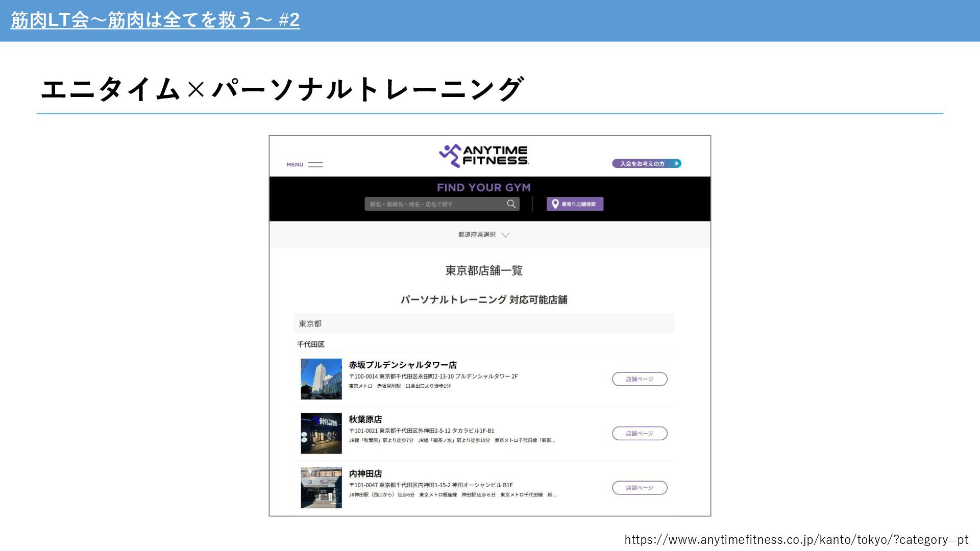Click the 内神田店 storefront thumbnail
Screen dimensions: 980x551
coord(321,488)
